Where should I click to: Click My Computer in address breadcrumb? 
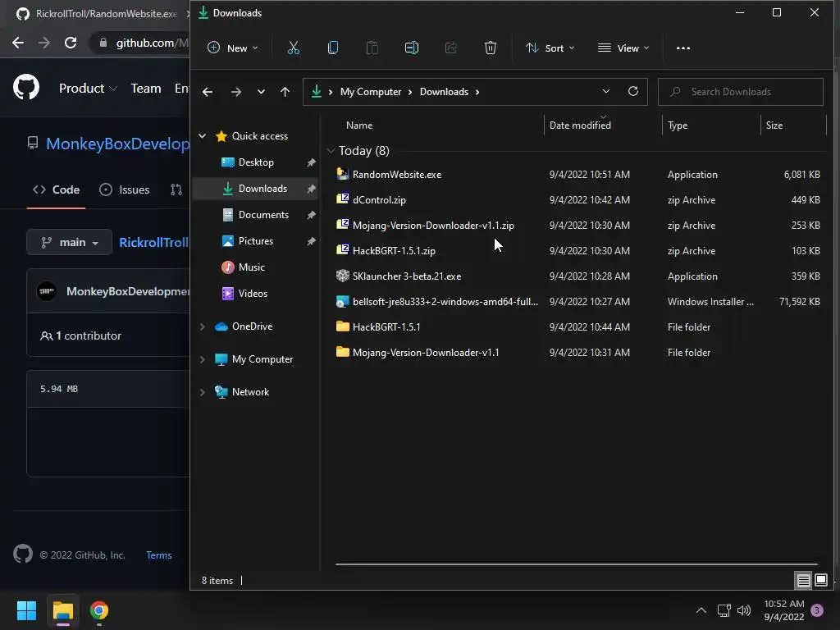pos(371,92)
